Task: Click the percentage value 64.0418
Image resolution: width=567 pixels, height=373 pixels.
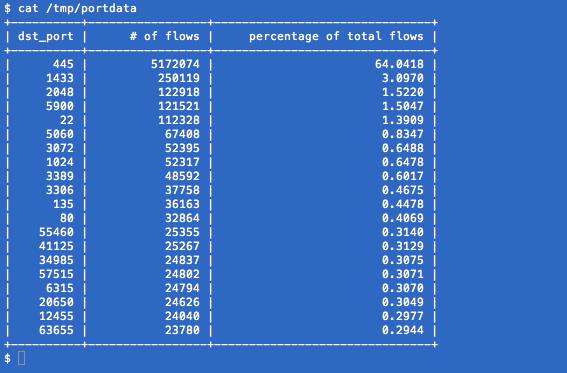Action: click(x=399, y=64)
